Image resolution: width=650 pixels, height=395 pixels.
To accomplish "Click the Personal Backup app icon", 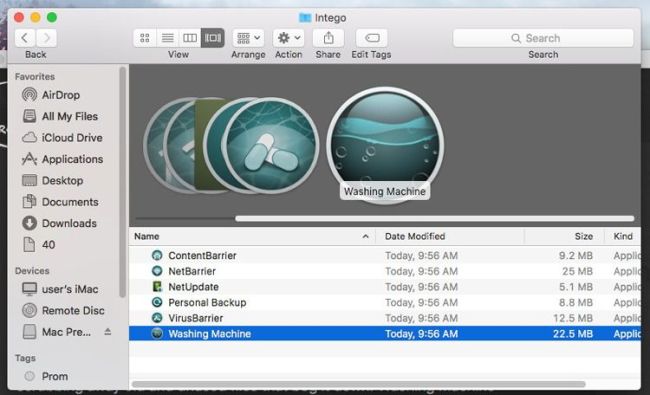I will 157,302.
